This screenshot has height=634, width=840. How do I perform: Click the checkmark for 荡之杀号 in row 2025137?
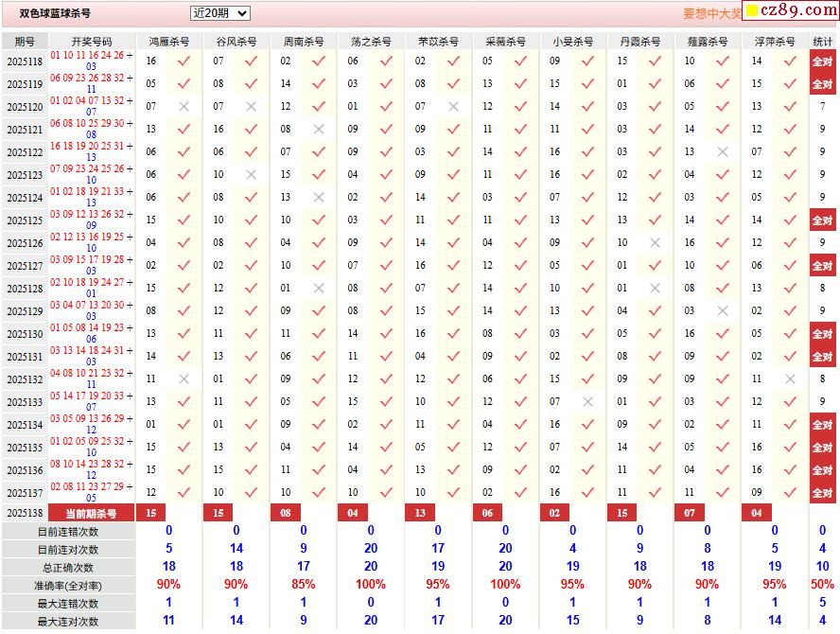386,493
